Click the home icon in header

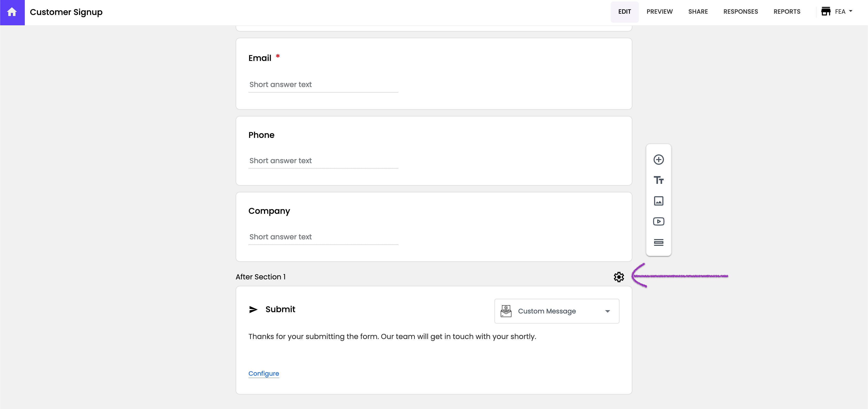(12, 12)
